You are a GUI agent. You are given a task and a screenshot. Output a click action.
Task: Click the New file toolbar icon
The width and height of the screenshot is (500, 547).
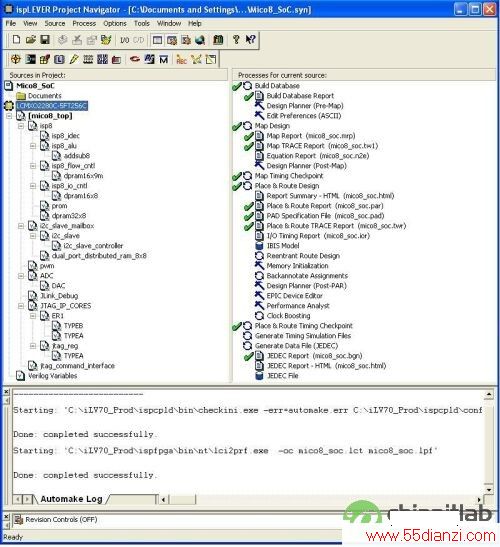tap(16, 39)
